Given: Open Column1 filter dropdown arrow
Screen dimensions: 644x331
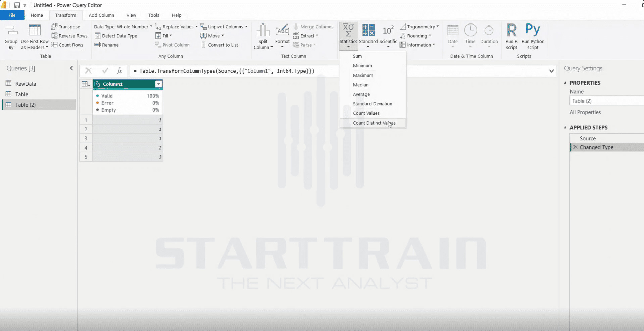Looking at the screenshot, I should 158,84.
